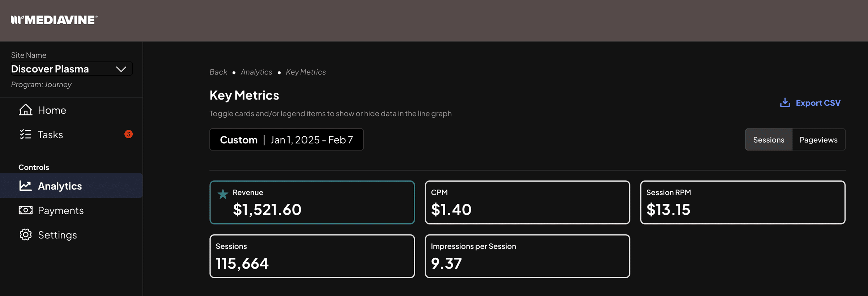Click the Settings gear icon
This screenshot has width=868, height=296.
click(x=25, y=235)
